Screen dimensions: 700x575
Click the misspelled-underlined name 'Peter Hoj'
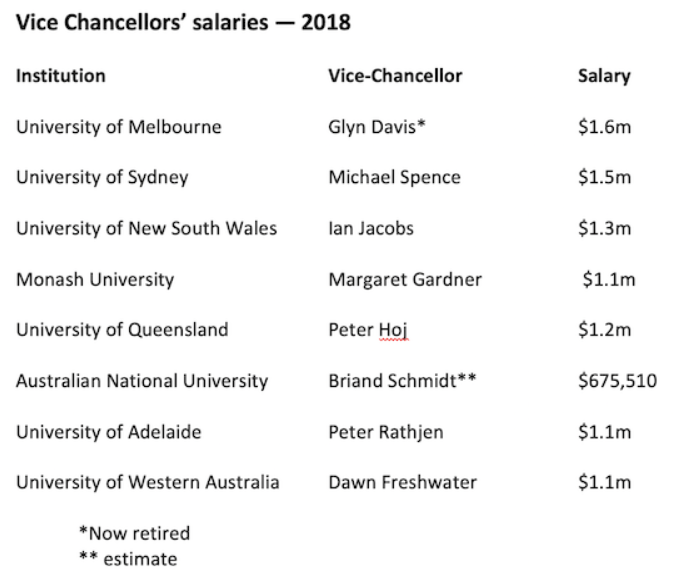(368, 330)
